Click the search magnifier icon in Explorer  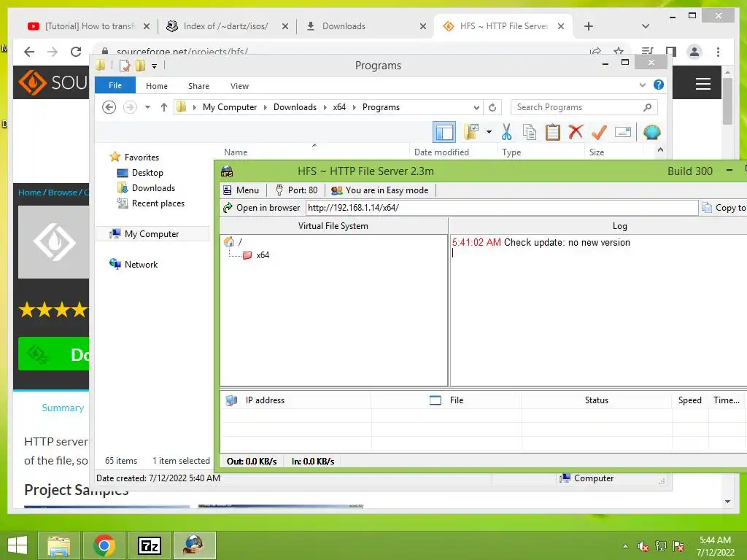(x=647, y=107)
